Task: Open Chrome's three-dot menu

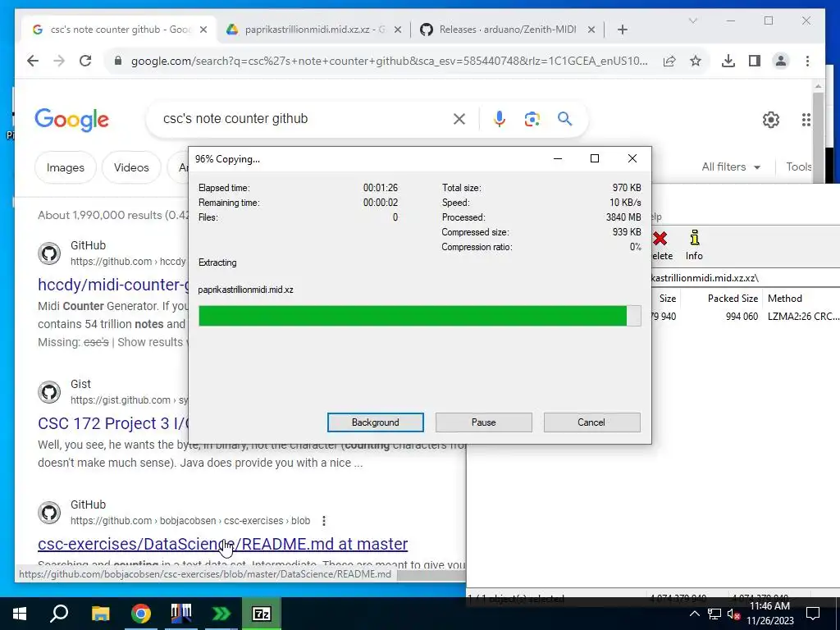Action: (807, 61)
